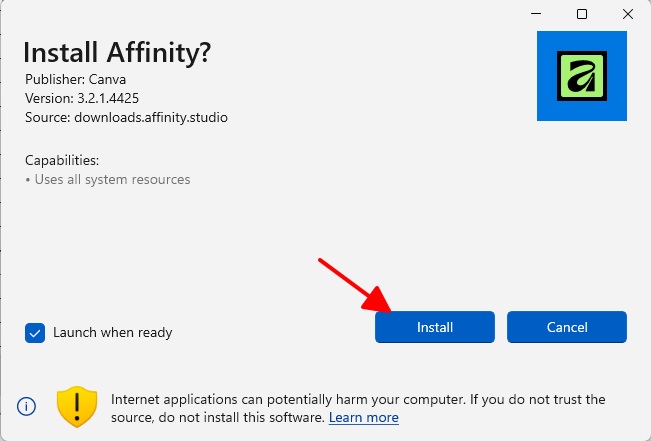Click the Version 3.2.1.4425 text
This screenshot has width=651, height=441.
[82, 98]
